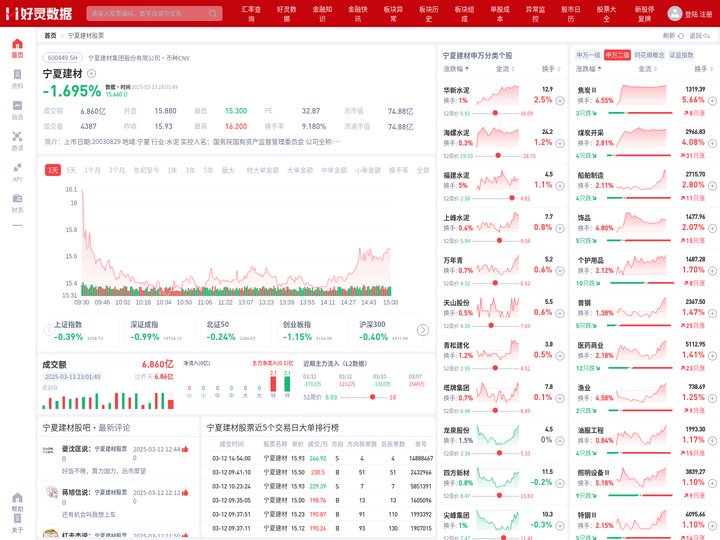This screenshot has height=540, width=720.
Task: Sort 申万分类个股 list by 换手
Action: tap(551, 69)
